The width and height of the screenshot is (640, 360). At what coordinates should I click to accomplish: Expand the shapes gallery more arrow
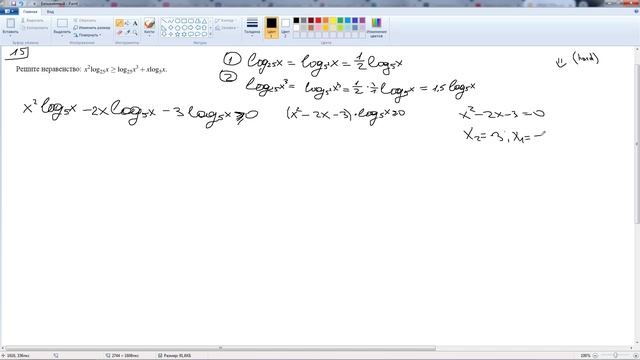click(211, 35)
